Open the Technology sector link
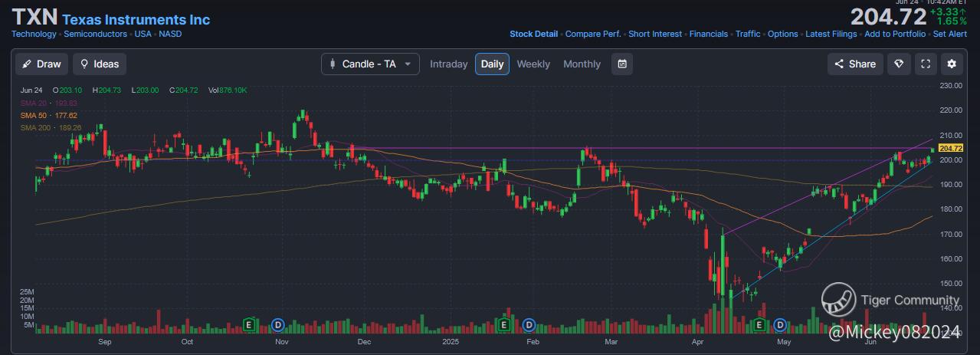 coord(34,35)
